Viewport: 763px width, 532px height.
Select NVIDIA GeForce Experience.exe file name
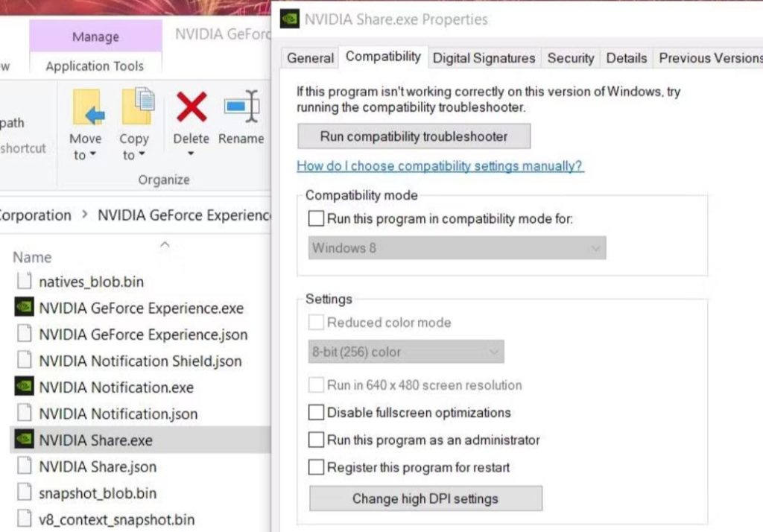[141, 308]
